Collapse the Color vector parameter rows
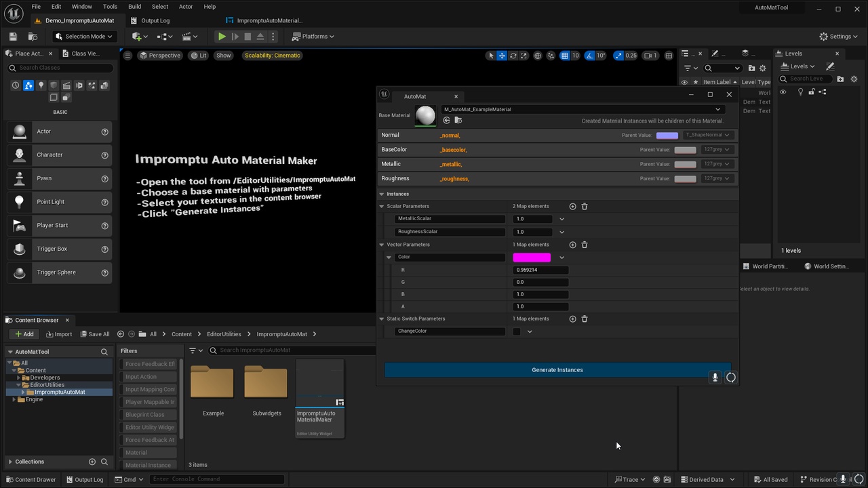Image resolution: width=868 pixels, height=488 pixels. [x=389, y=258]
